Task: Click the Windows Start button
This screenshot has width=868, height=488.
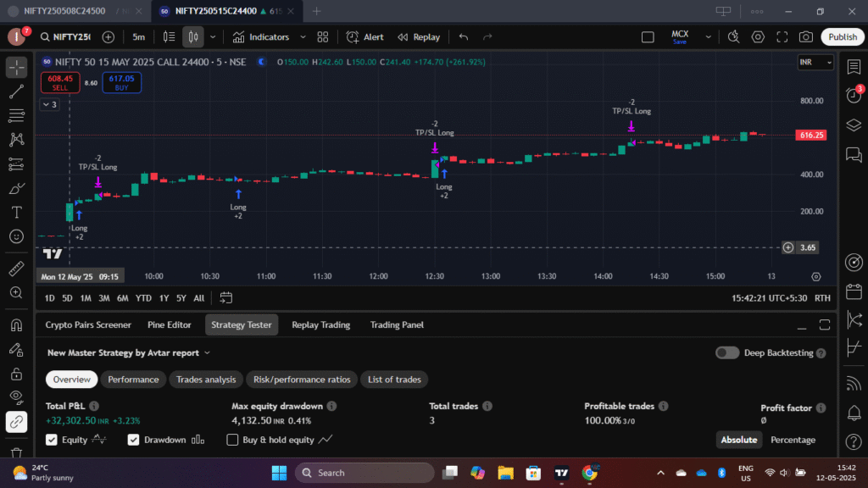Action: [280, 473]
